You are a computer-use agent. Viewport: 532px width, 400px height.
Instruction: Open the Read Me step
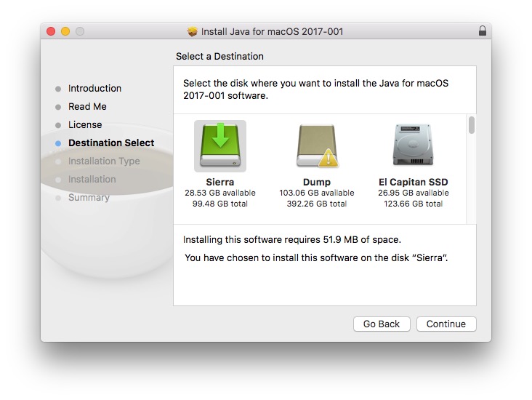pyautogui.click(x=87, y=107)
